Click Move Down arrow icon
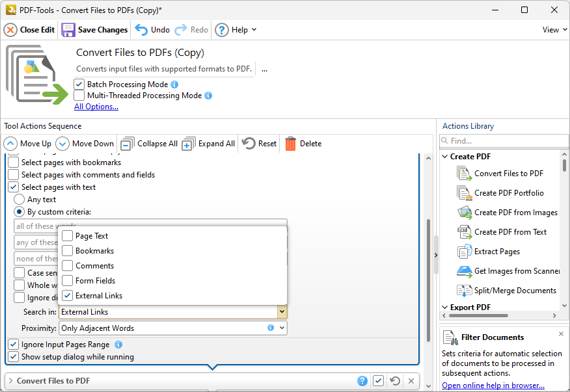 (x=62, y=144)
